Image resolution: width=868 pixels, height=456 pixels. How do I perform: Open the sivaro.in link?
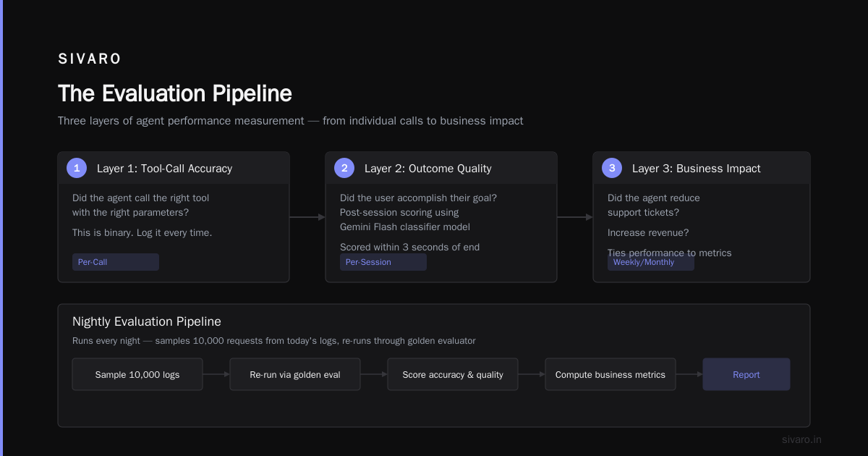801,439
